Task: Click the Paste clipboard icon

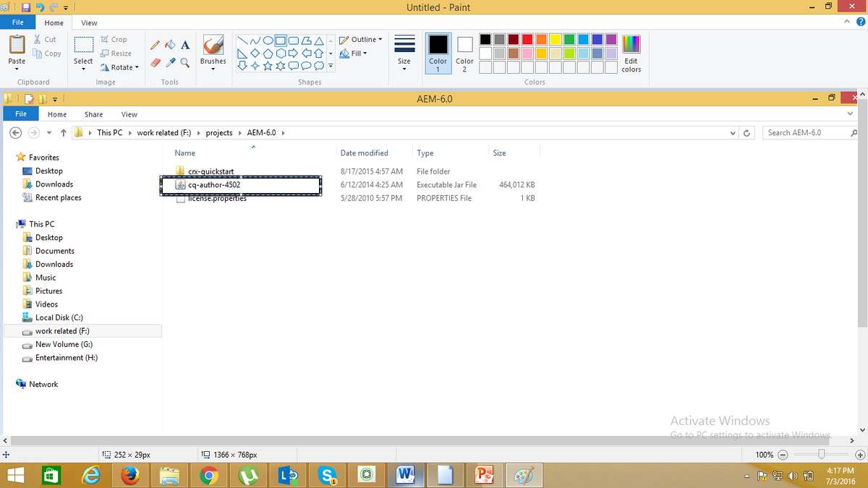Action: click(17, 45)
